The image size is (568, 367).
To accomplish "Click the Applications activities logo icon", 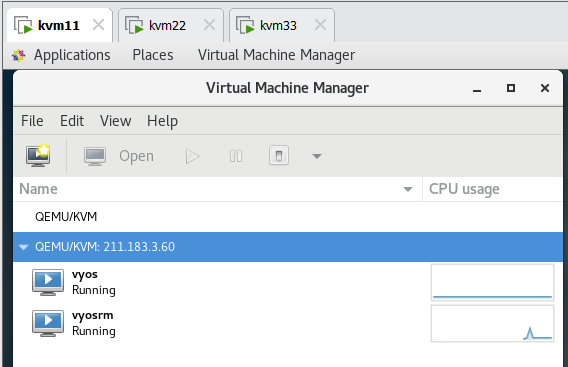I will (x=18, y=55).
